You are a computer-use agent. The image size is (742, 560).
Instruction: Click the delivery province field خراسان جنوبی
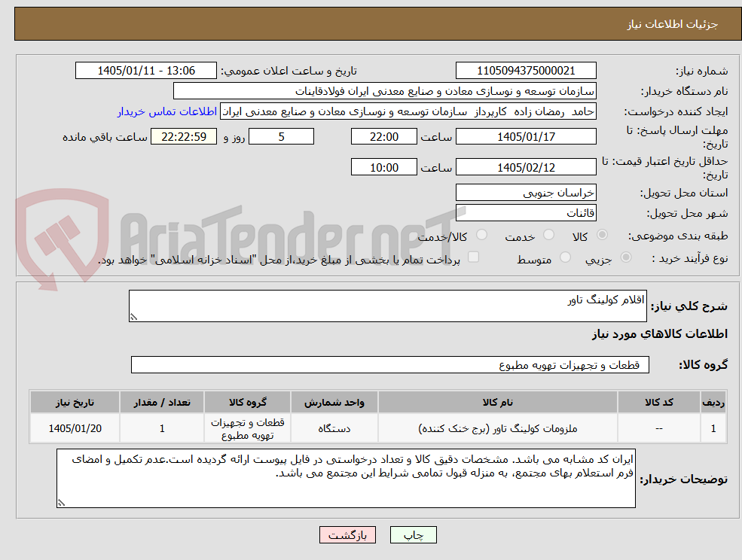pos(526,193)
